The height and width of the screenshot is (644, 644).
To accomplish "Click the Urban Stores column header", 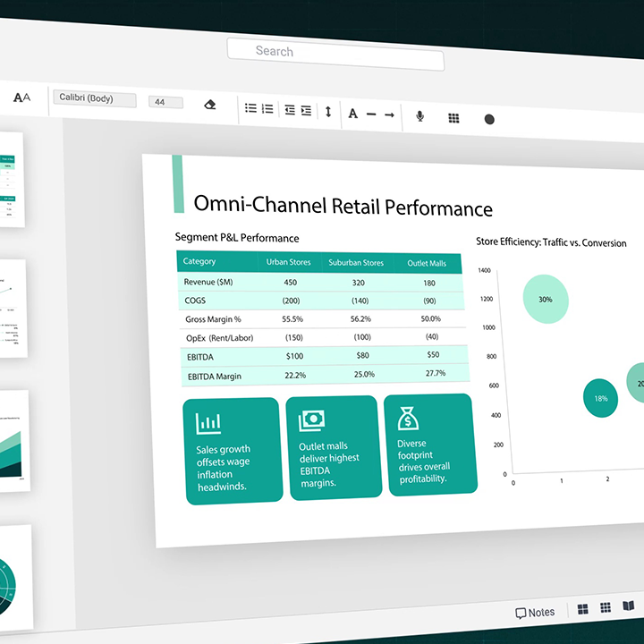I will point(288,262).
